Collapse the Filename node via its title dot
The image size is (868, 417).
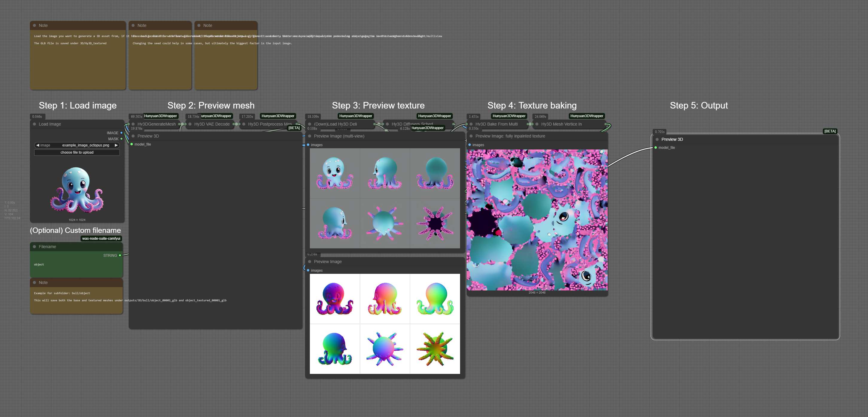pos(34,247)
